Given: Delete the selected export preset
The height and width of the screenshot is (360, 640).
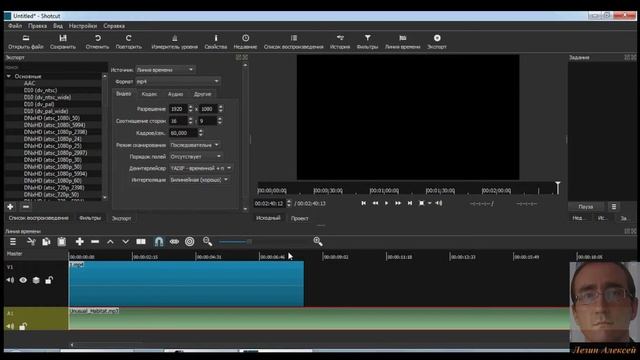Looking at the screenshot, I should coord(26,207).
